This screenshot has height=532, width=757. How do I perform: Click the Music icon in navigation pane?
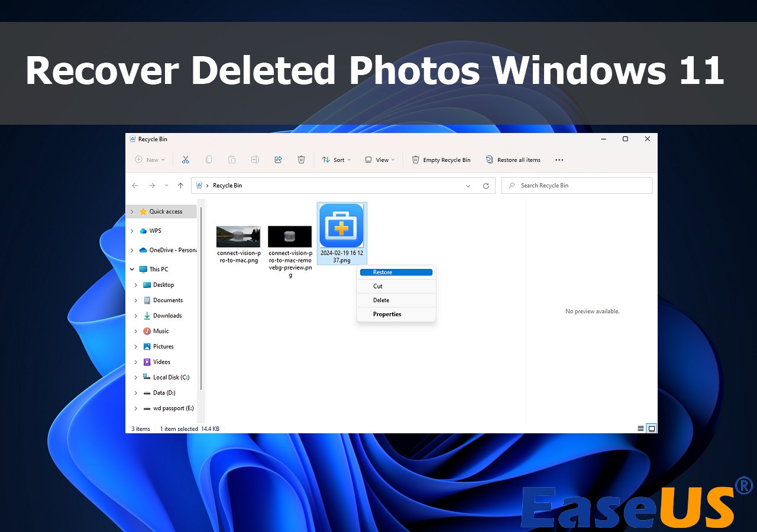147,331
